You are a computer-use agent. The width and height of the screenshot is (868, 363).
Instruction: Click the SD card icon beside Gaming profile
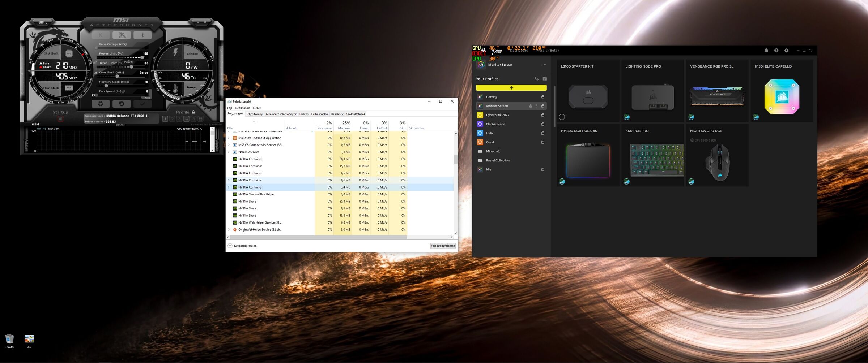coord(542,97)
